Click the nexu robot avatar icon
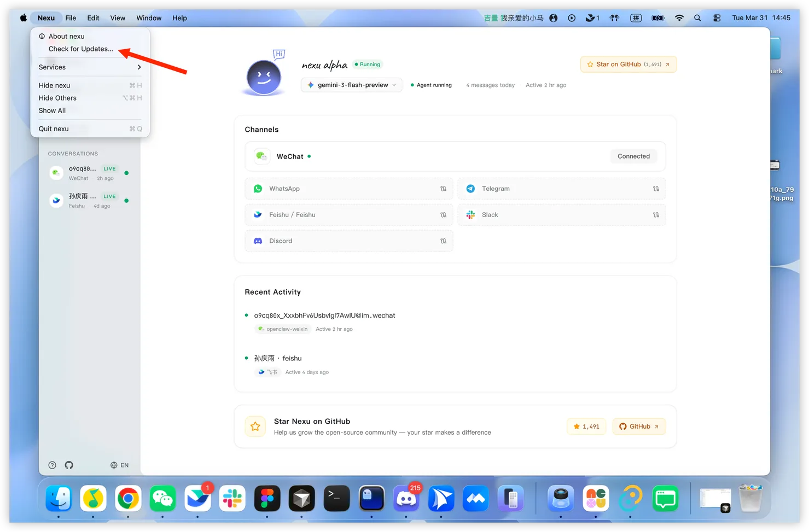Viewport: 809px width, 532px height. [x=264, y=77]
